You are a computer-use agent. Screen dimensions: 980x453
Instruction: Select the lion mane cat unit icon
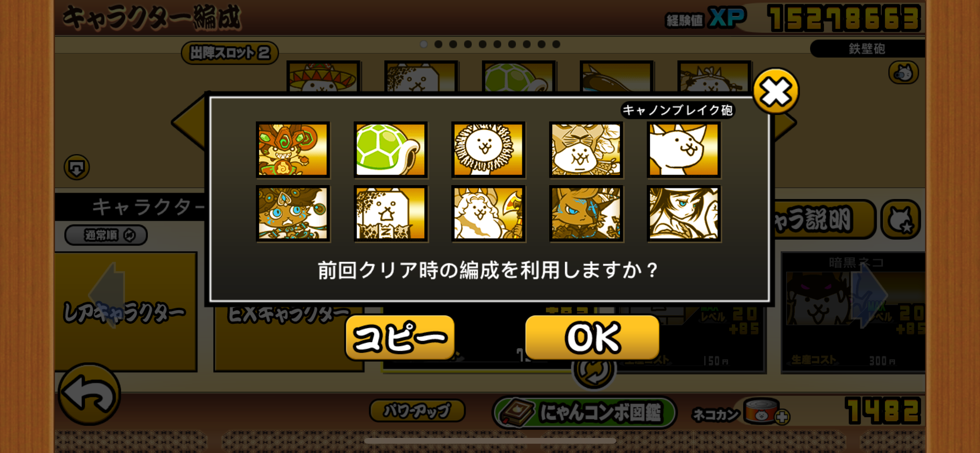488,150
